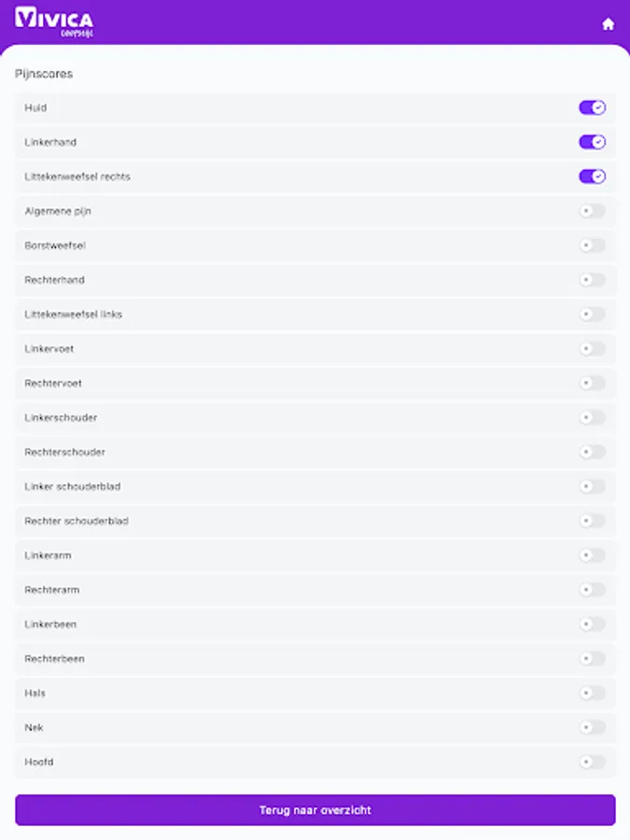
Task: Enable the Algemene pijn toggle
Action: tap(592, 211)
